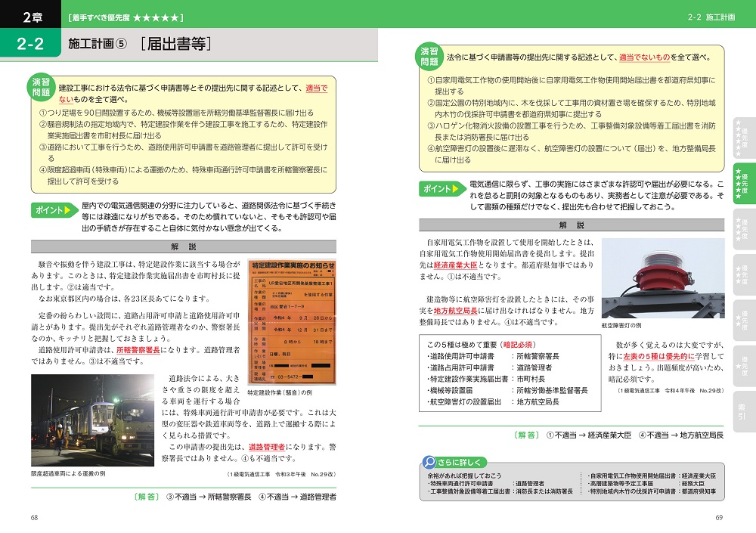Click left-page option ④ about 限度超過車両
Viewport: 756px width, 533px height.
pos(183,175)
